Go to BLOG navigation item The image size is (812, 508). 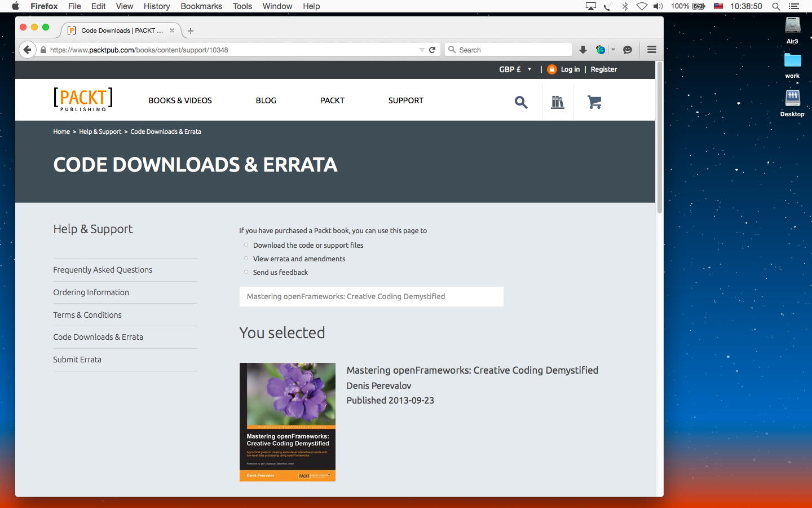[266, 100]
